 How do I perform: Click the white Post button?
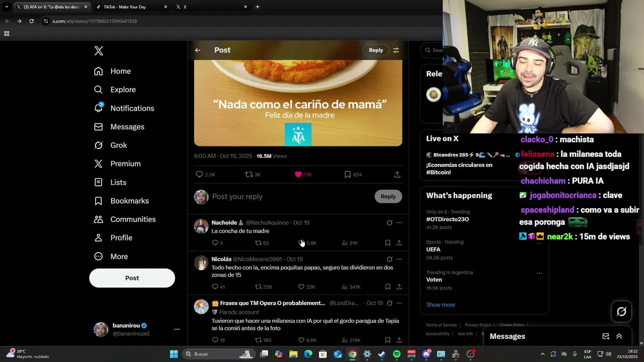click(132, 278)
